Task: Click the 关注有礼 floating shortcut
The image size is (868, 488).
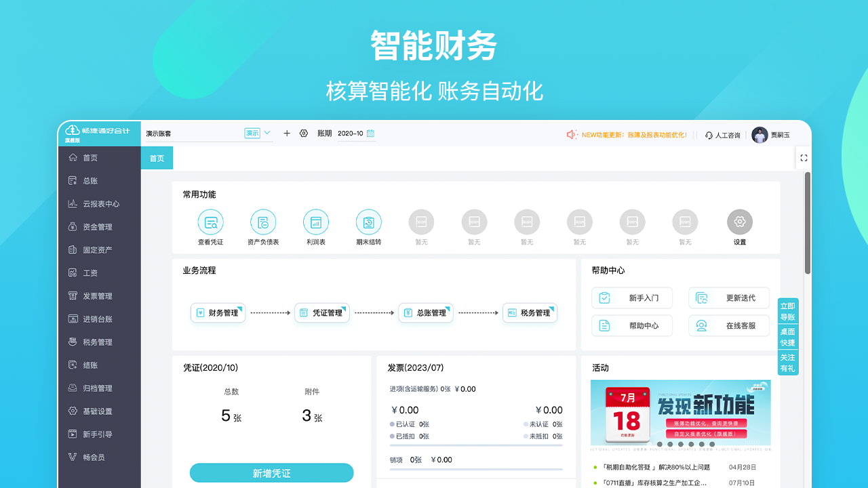Action: pyautogui.click(x=787, y=363)
